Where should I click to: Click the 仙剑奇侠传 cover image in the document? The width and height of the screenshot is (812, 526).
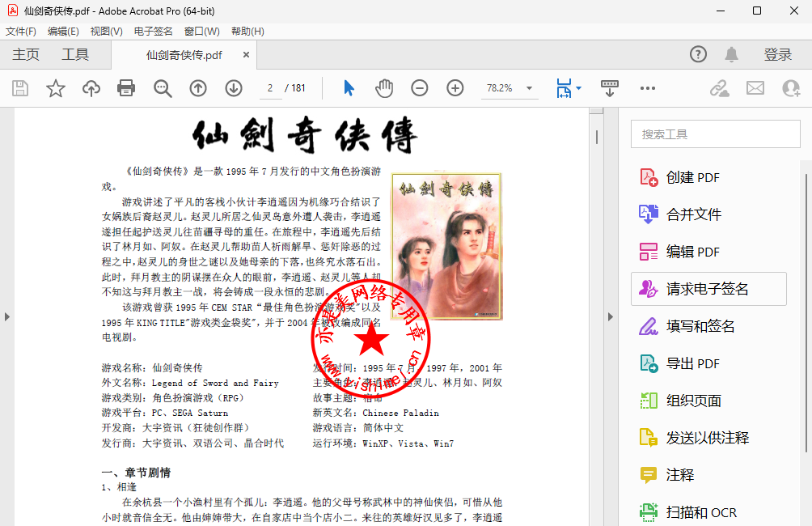[x=447, y=246]
